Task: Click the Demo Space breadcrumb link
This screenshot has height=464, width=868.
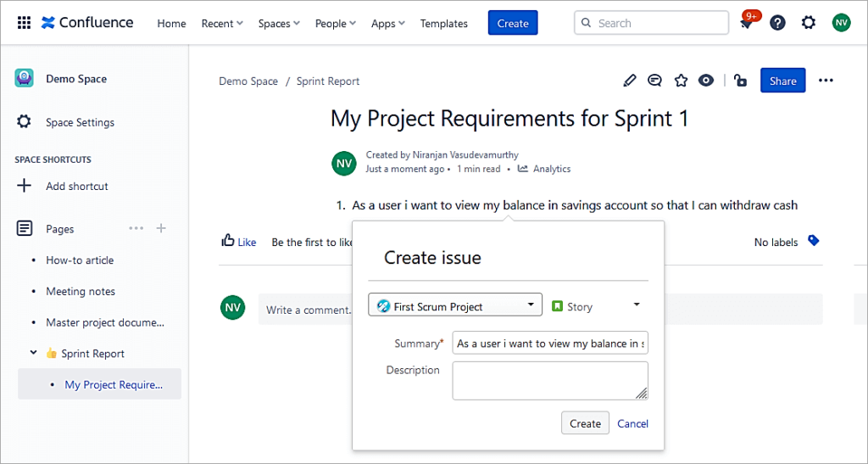Action: click(248, 81)
